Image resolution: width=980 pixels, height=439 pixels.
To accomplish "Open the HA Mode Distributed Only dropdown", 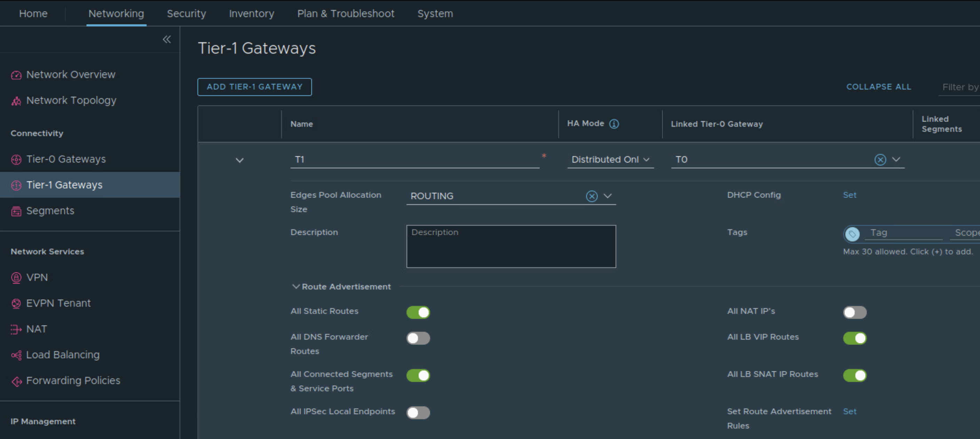I will tap(610, 160).
